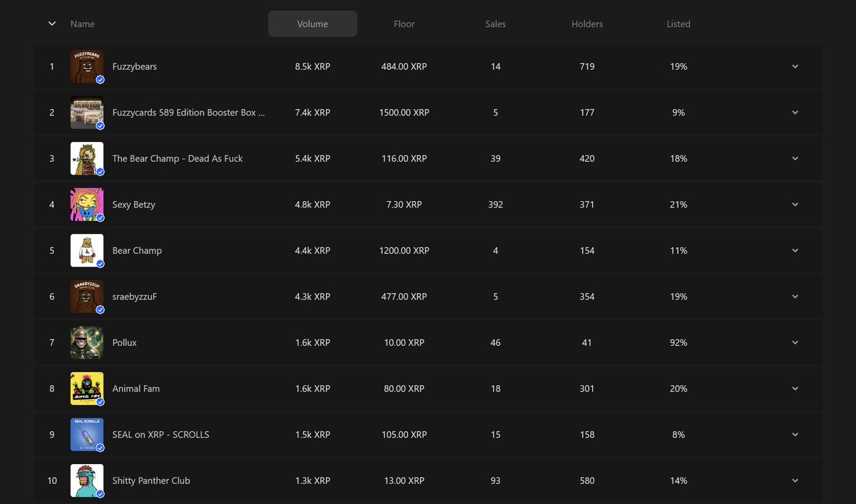Click the 4.3k XRP volume value
856x504 pixels.
(312, 297)
